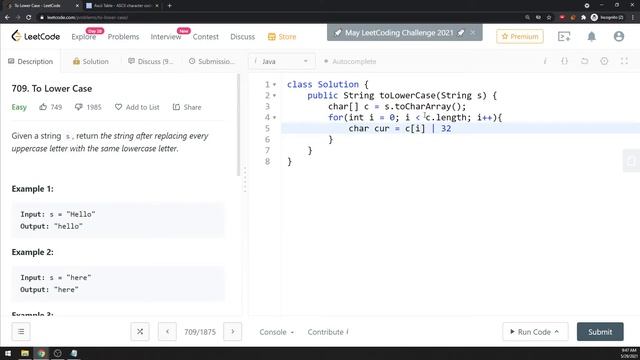Screen dimensions: 640x360
Task: Click code line 5 in editor
Action: coord(460,128)
